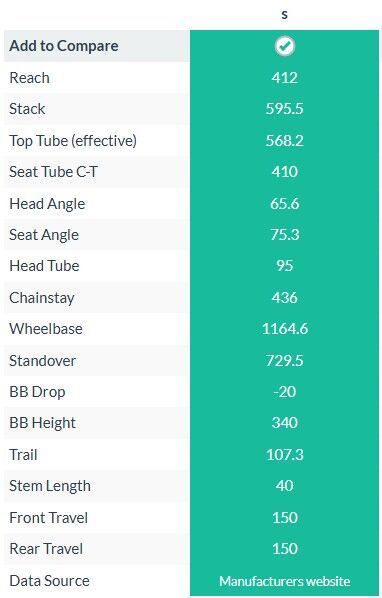Screen dimensions: 382x598
Task: Click the BB Drop value -20
Action: (x=285, y=392)
